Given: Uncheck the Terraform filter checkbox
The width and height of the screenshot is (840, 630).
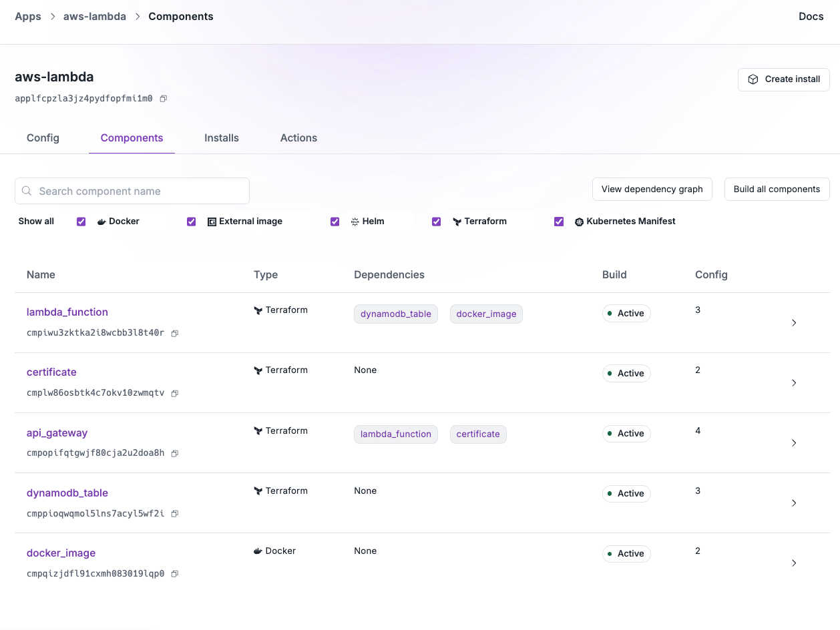Looking at the screenshot, I should [437, 222].
